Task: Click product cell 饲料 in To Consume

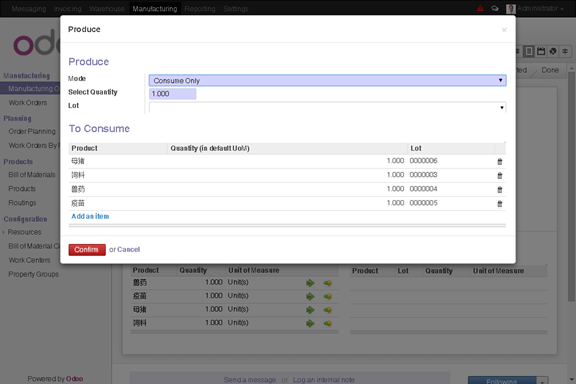Action: click(78, 175)
